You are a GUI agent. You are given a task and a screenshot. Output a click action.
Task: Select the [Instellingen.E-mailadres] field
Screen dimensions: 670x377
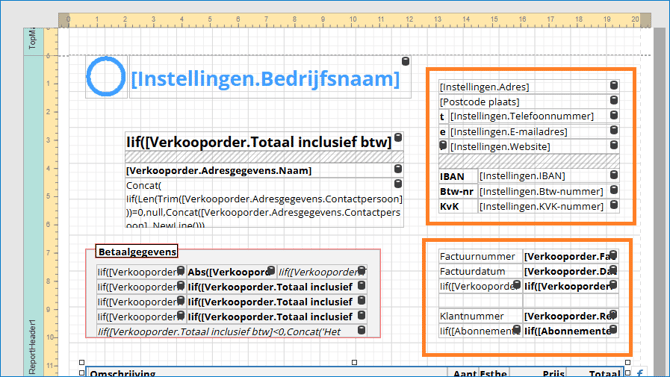[x=534, y=132]
